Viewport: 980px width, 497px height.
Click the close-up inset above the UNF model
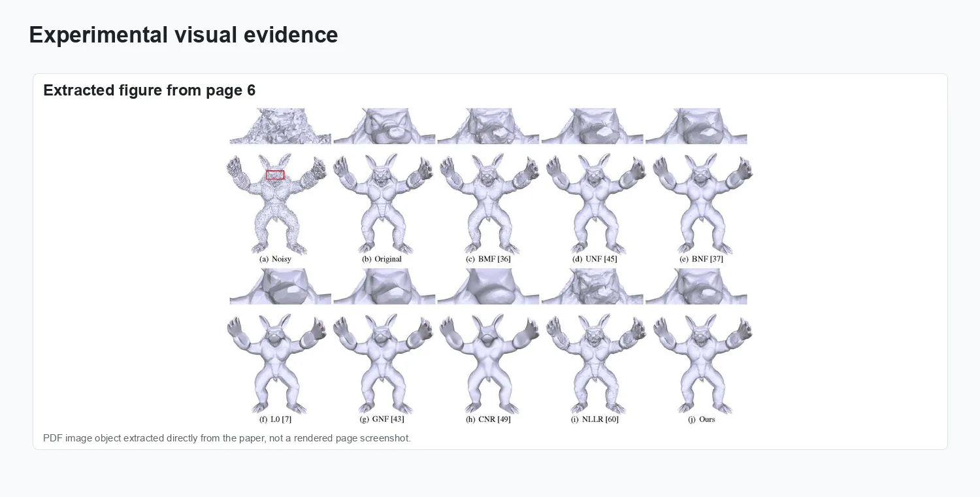point(593,126)
